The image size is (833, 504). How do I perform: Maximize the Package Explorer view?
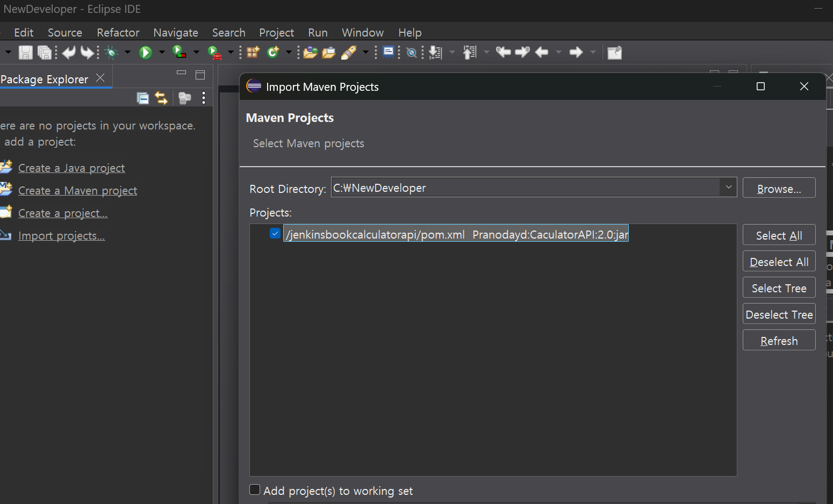coord(200,75)
